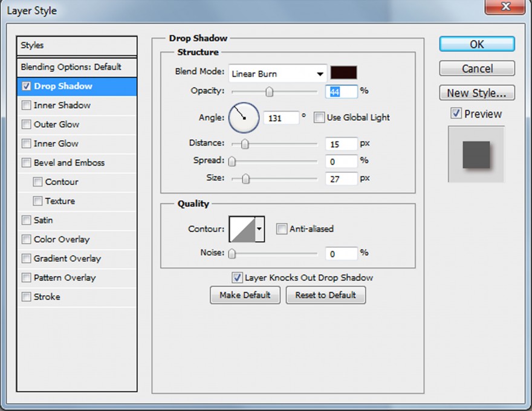532x411 pixels.
Task: Open the Blend Mode dropdown
Action: pyautogui.click(x=277, y=74)
